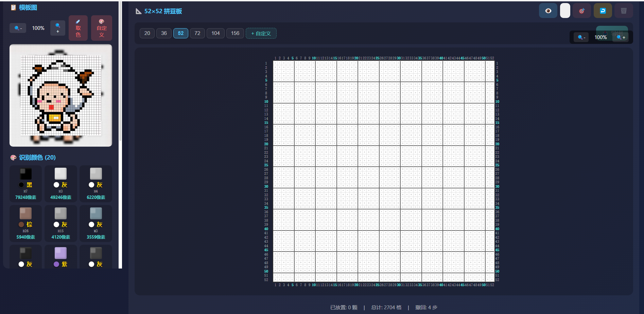This screenshot has height=314, width=644.
Task: Pick the black H7 color swatch
Action: tap(26, 183)
